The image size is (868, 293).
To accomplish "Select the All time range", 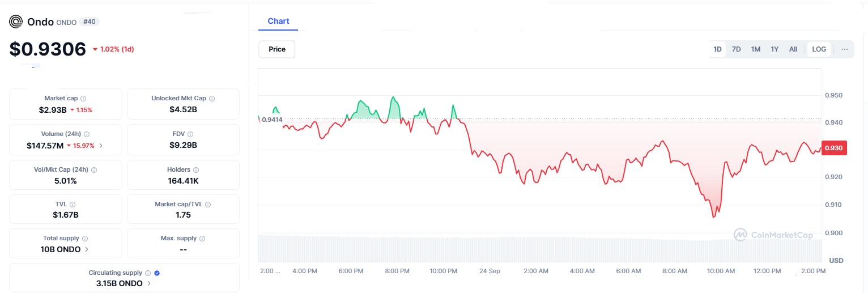I will click(x=793, y=49).
